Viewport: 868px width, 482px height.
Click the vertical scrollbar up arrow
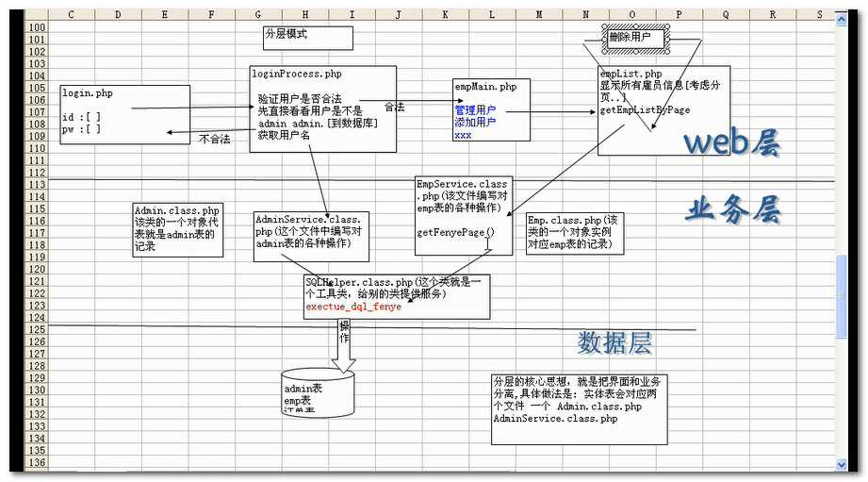click(841, 21)
